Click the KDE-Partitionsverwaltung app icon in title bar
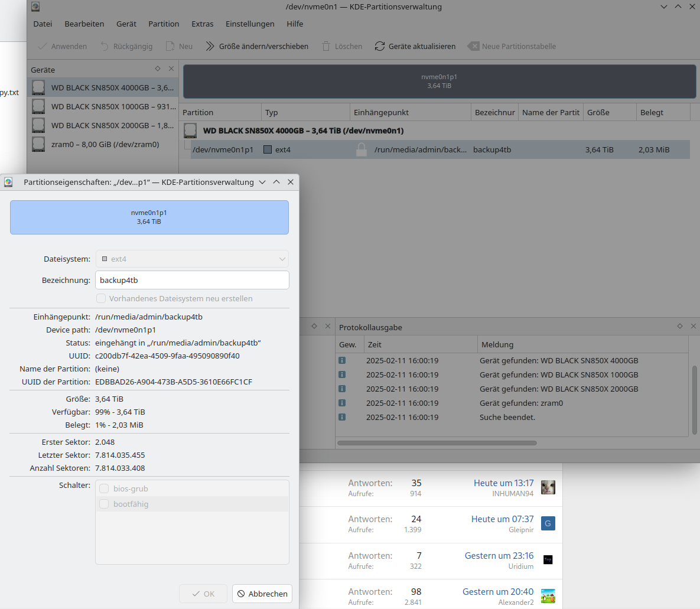Image resolution: width=700 pixels, height=609 pixels. coord(35,6)
